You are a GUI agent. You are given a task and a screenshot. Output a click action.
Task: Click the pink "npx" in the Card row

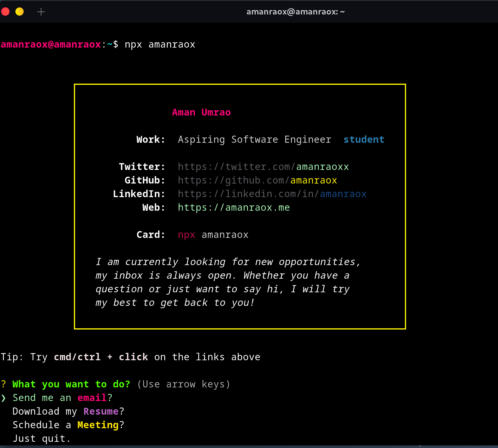186,235
